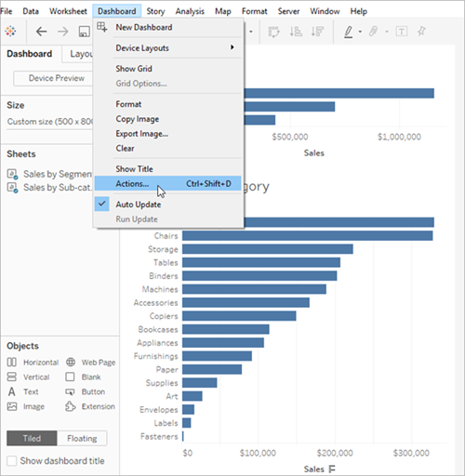Click the Swap rows and columns icon
The height and width of the screenshot is (476, 465).
tap(273, 32)
